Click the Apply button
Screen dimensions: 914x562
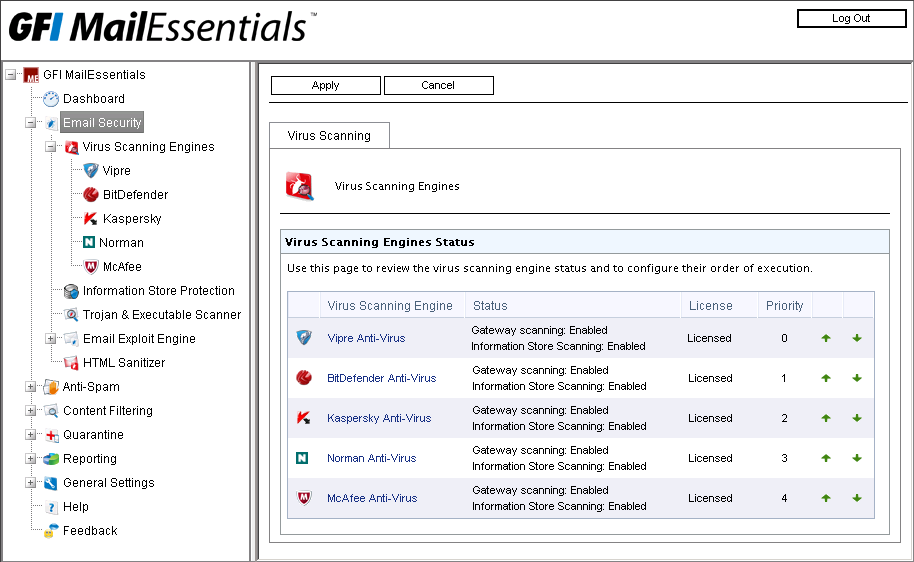tap(326, 85)
